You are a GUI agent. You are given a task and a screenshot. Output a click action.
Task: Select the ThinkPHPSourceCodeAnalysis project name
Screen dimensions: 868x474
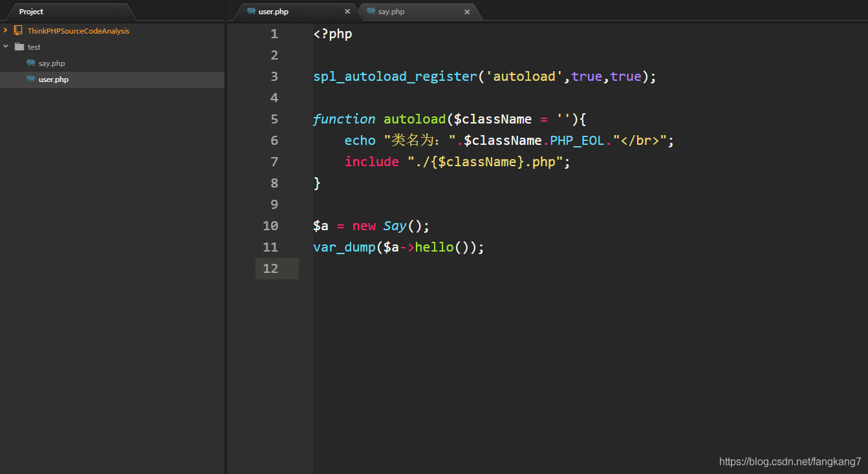[78, 31]
